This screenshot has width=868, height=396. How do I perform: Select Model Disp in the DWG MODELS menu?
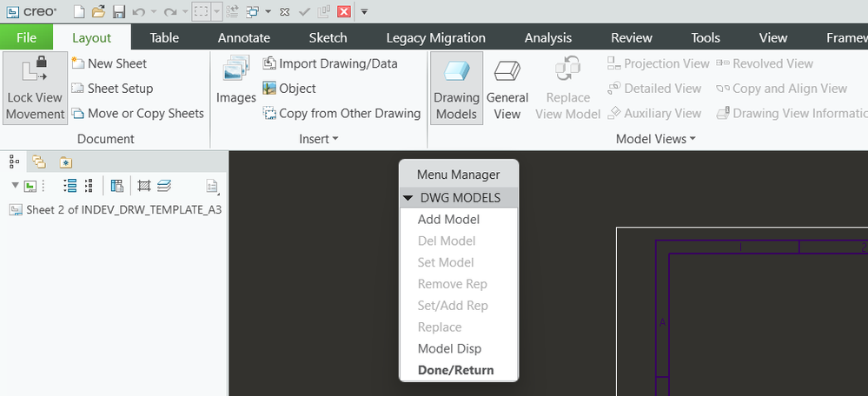tap(449, 349)
